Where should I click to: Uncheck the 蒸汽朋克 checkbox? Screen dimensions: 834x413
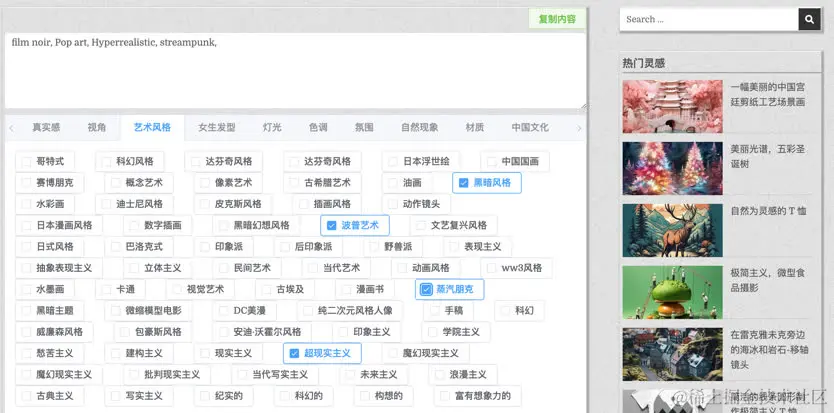426,289
